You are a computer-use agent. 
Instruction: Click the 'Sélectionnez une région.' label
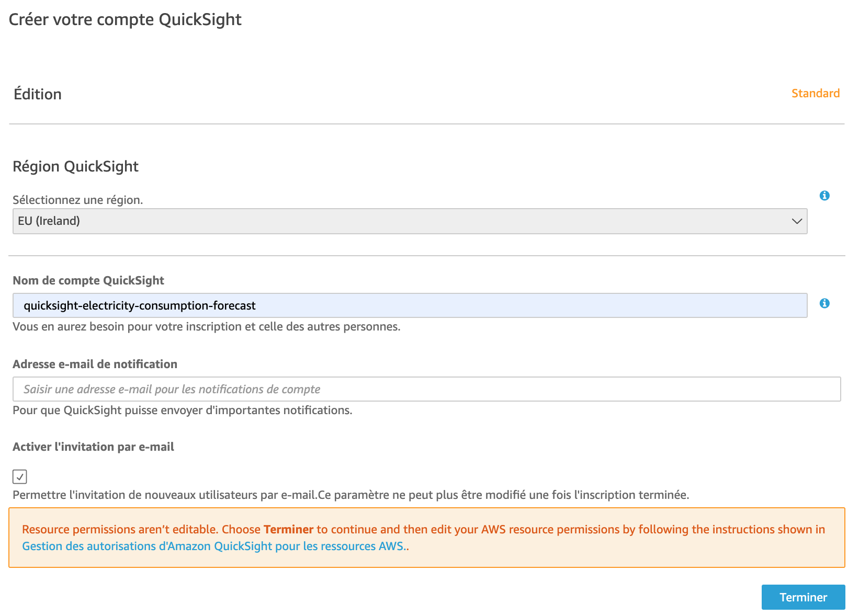coord(77,200)
